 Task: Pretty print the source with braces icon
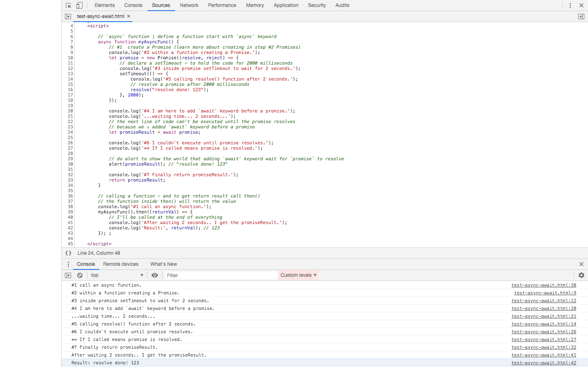click(69, 253)
